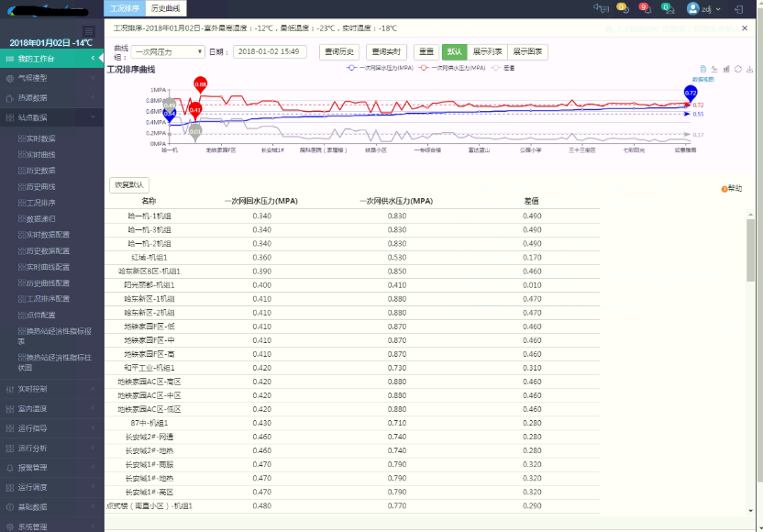Download the chart as image icon
The image size is (763, 532).
tap(750, 69)
